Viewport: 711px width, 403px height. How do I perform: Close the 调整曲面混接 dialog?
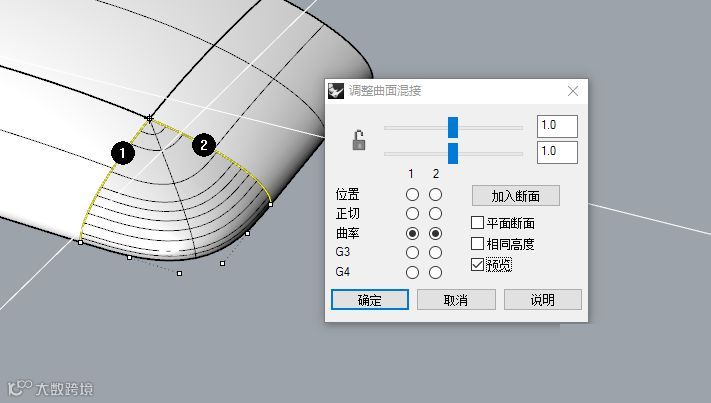[573, 91]
